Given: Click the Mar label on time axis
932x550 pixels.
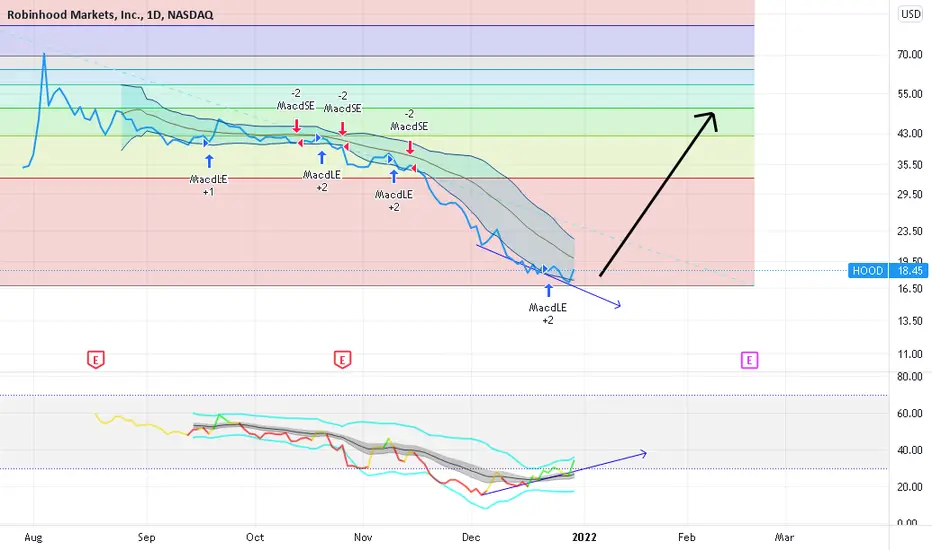Looking at the screenshot, I should pos(784,537).
